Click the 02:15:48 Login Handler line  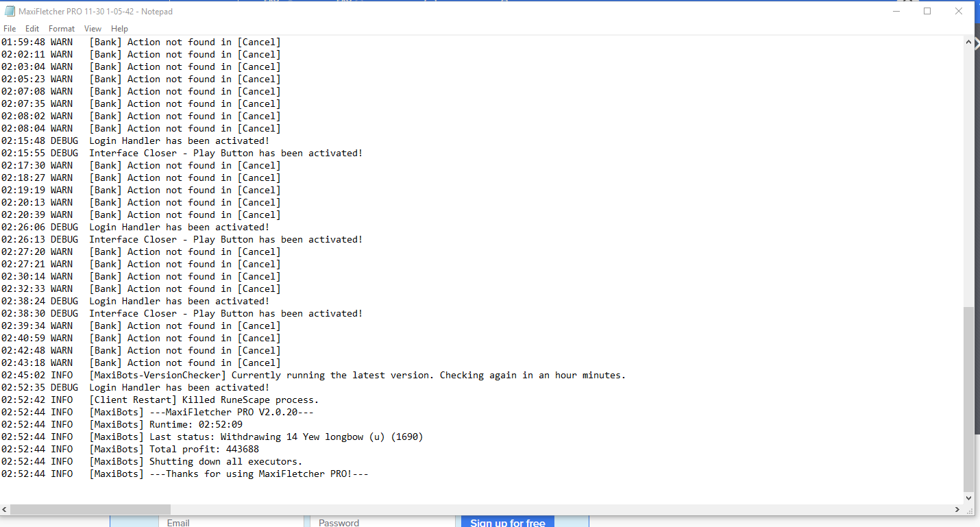pyautogui.click(x=136, y=140)
